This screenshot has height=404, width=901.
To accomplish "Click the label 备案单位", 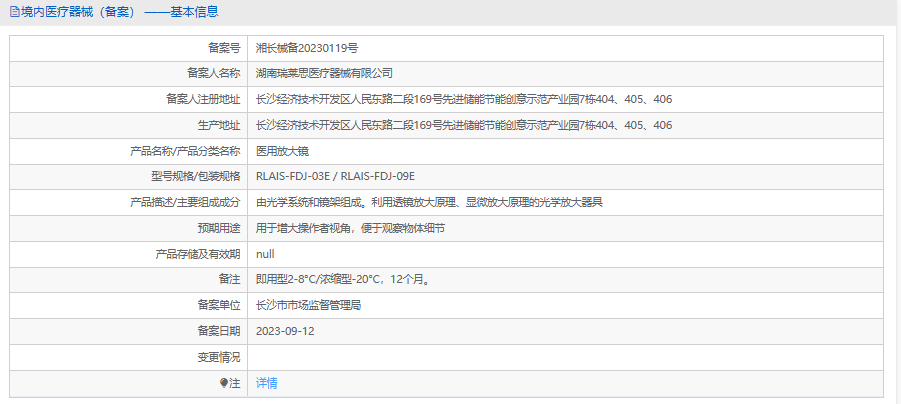I will [x=218, y=306].
